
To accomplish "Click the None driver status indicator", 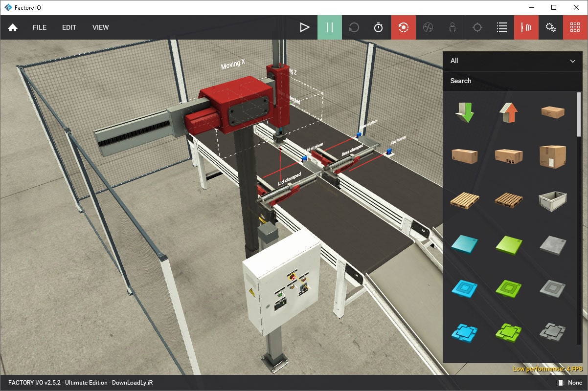I will click(570, 383).
